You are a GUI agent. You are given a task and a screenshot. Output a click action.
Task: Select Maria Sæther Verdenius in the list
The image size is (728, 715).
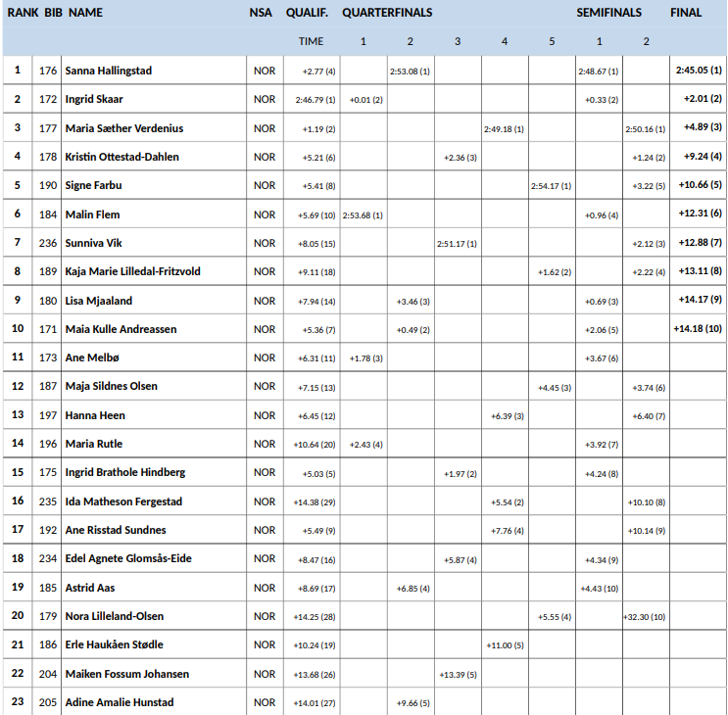pos(123,128)
